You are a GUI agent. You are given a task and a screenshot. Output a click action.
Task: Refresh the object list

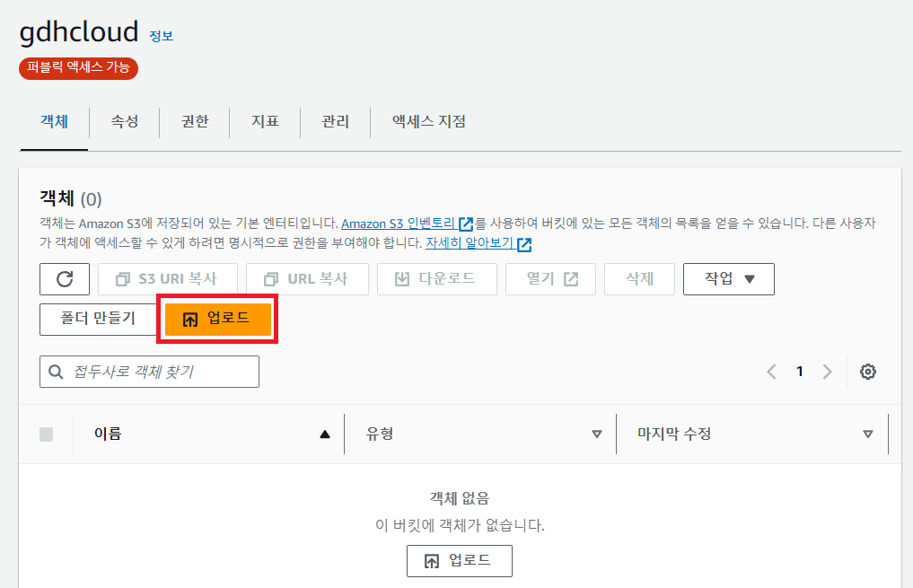(65, 279)
